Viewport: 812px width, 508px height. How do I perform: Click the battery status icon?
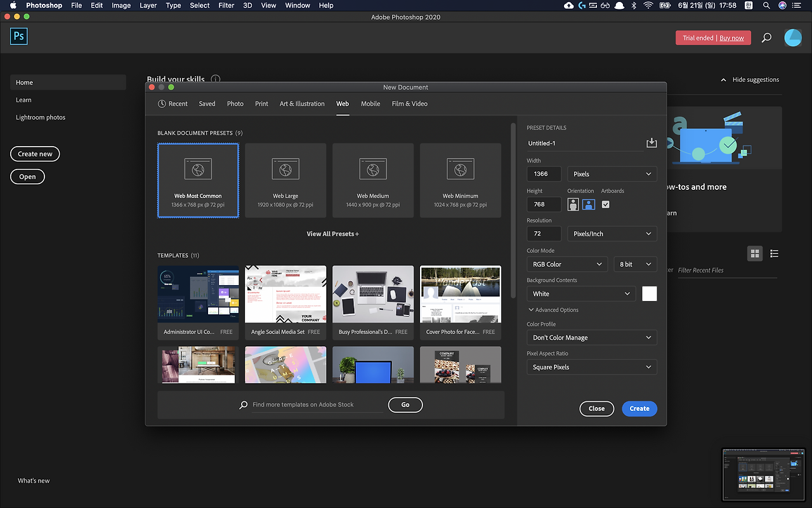coord(665,5)
